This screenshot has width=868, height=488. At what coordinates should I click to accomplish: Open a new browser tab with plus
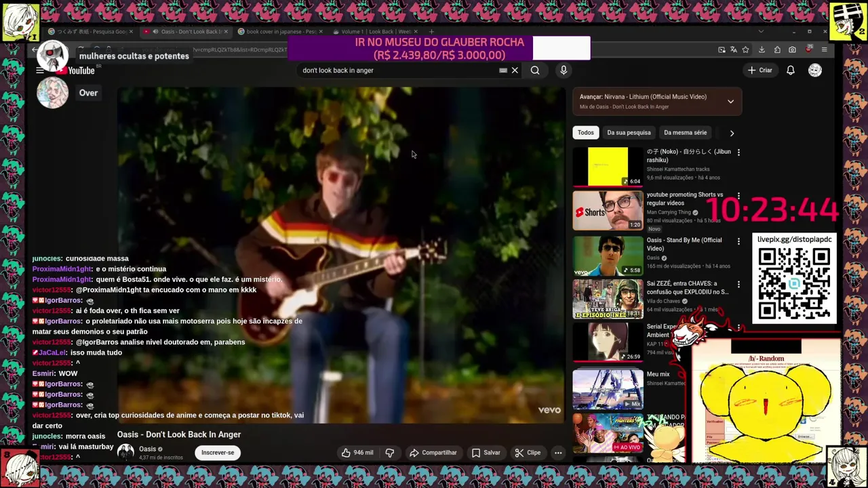[x=431, y=31]
